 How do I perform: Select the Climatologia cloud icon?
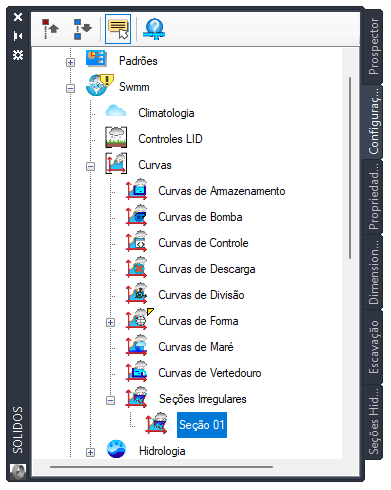(116, 112)
